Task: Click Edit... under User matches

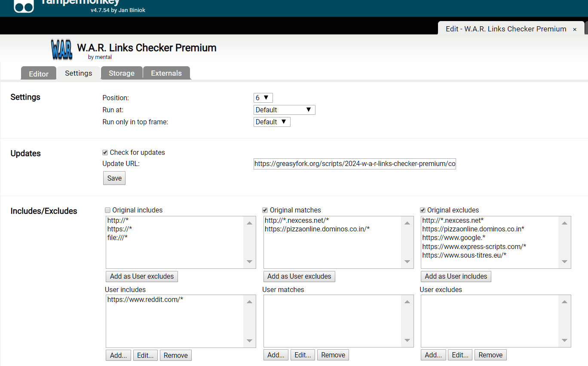Action: (x=303, y=355)
